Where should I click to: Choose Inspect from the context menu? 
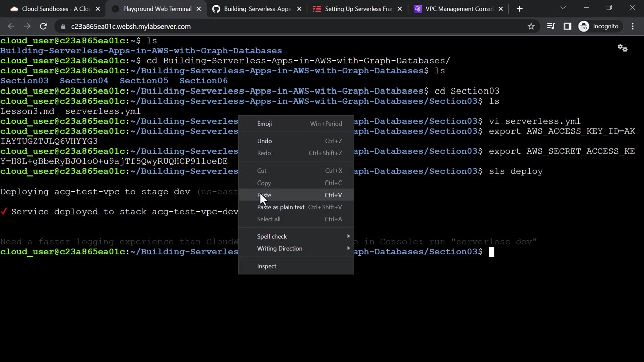click(296, 266)
